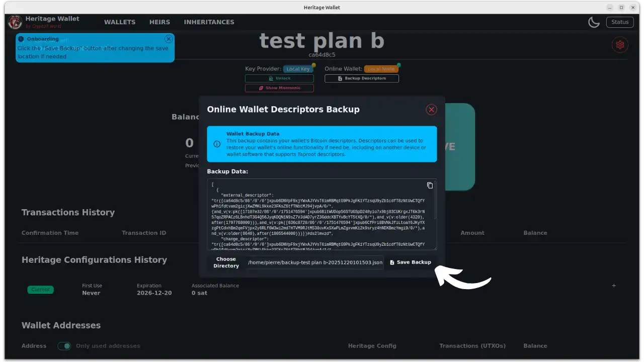Click the info icon in Wallet Backup Data

pos(217,144)
